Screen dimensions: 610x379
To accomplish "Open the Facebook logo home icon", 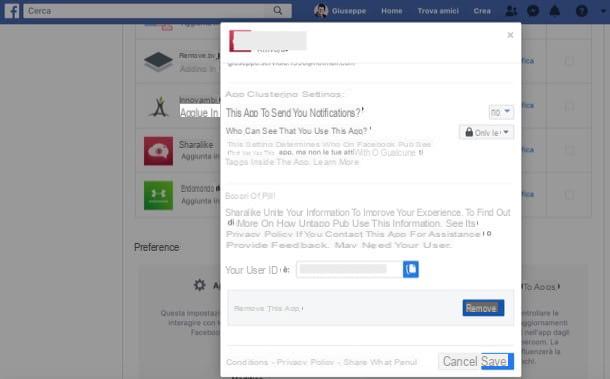I will click(12, 11).
